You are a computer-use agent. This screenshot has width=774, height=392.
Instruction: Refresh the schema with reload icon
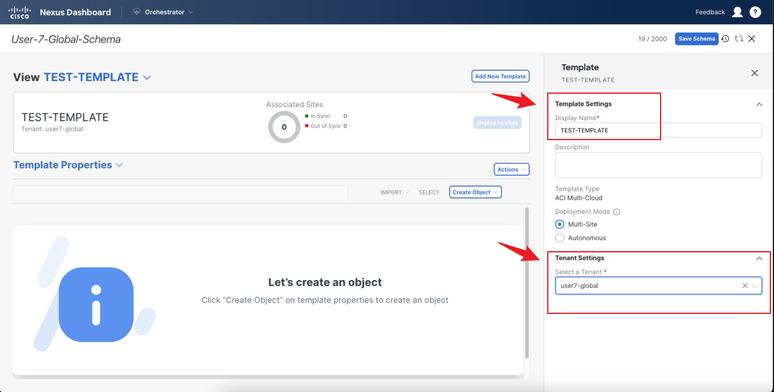pyautogui.click(x=738, y=39)
